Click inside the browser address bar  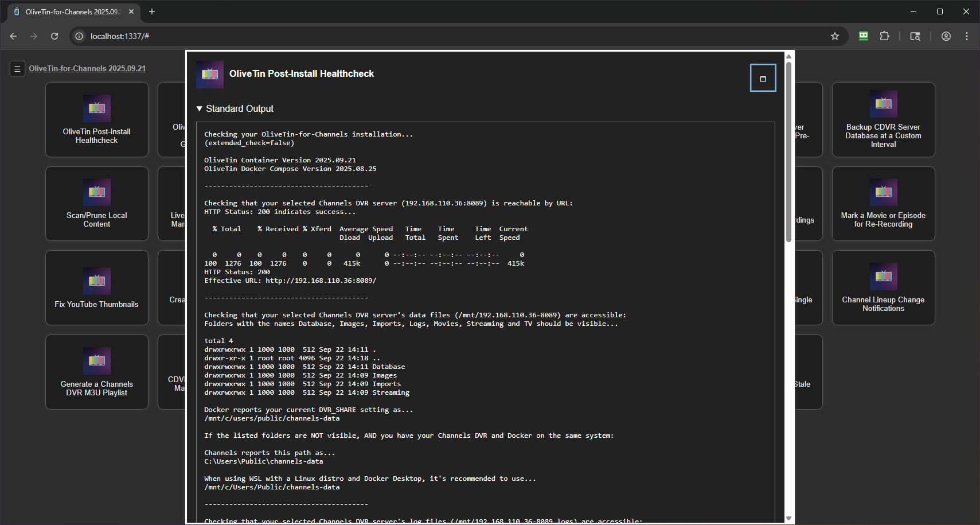(229, 36)
